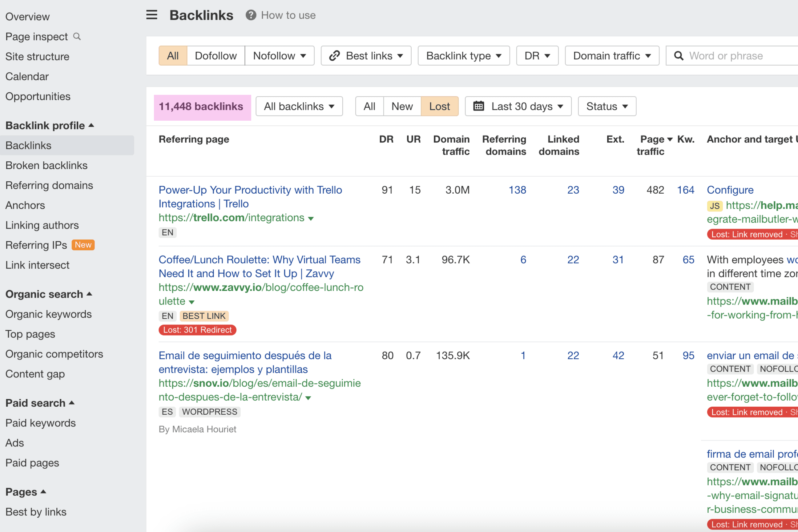Enable the Dofollow filter tab
The height and width of the screenshot is (532, 798).
click(216, 56)
